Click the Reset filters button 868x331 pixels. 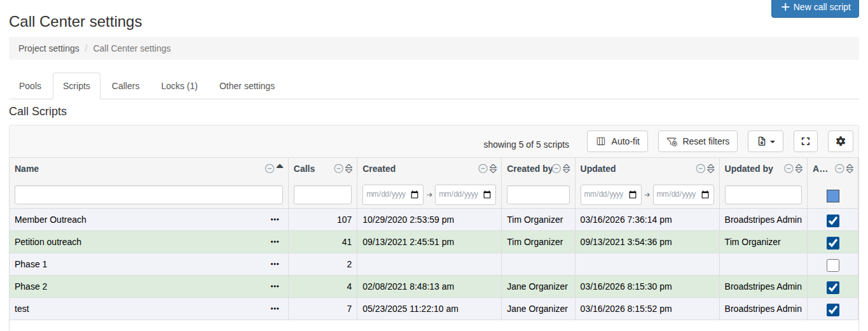point(698,141)
